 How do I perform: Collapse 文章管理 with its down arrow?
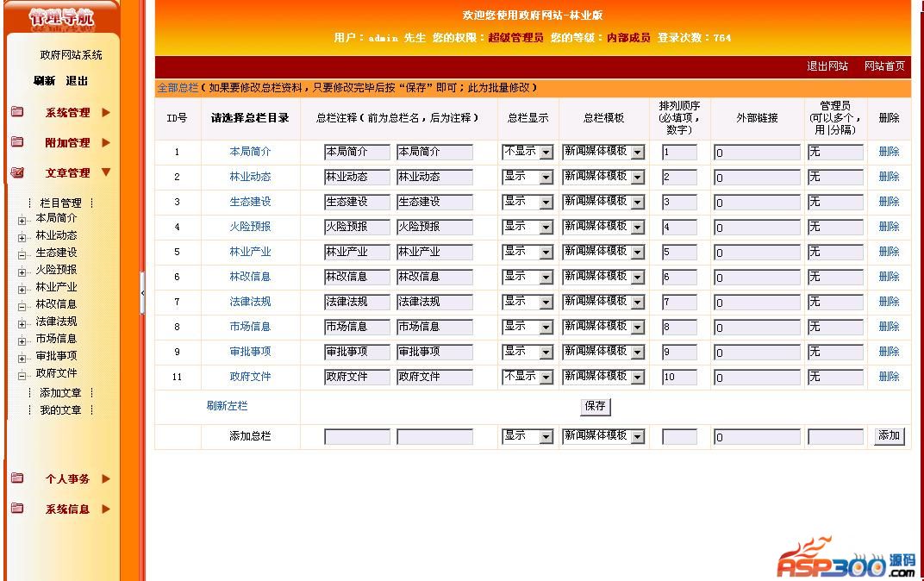pos(106,172)
